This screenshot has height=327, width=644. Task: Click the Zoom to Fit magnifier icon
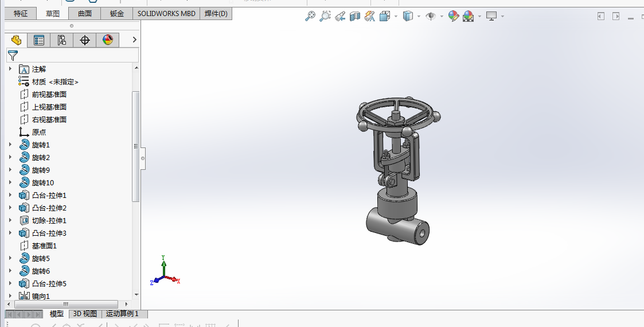[310, 16]
